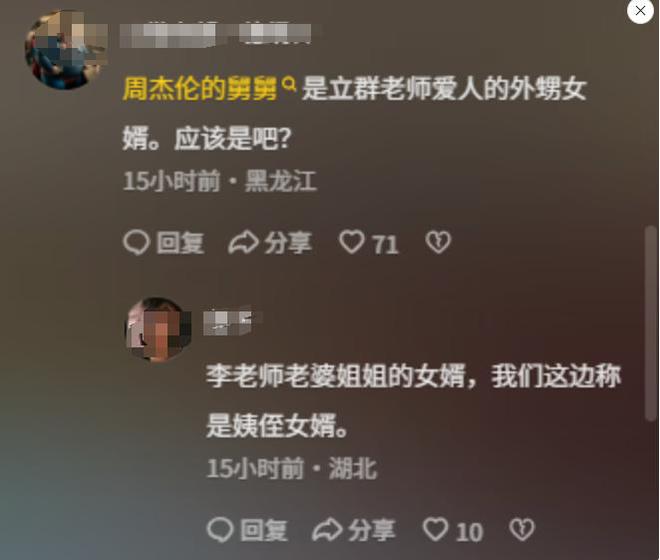Image resolution: width=660 pixels, height=560 pixels.
Task: Click reply bubble icon on Hubei reply
Action: [220, 530]
